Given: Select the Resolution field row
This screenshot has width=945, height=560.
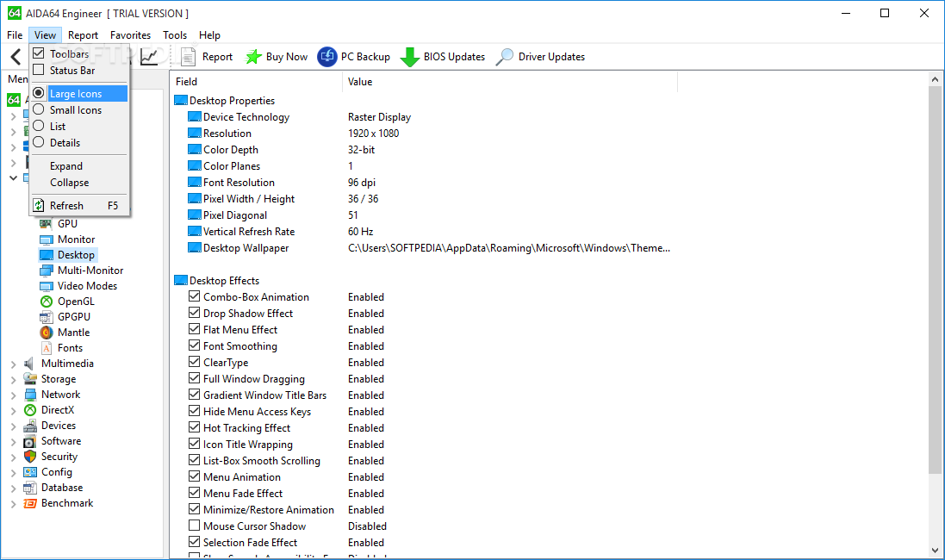Looking at the screenshot, I should tap(294, 134).
